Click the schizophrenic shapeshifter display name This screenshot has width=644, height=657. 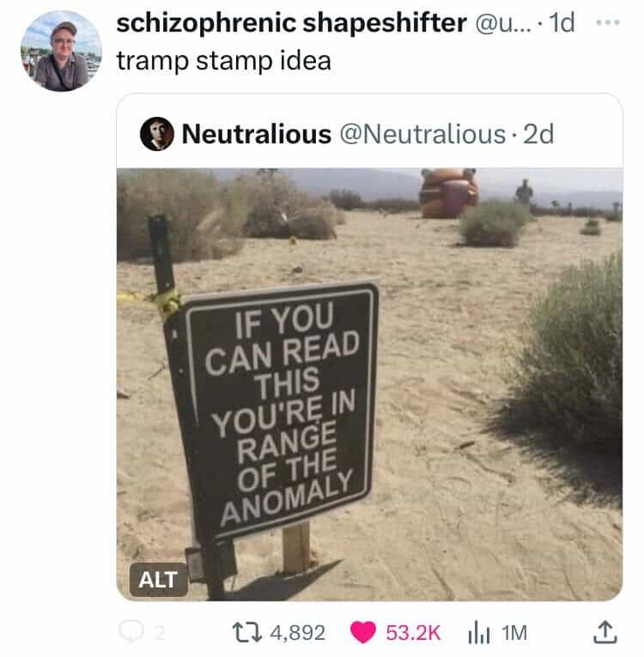[x=291, y=22]
